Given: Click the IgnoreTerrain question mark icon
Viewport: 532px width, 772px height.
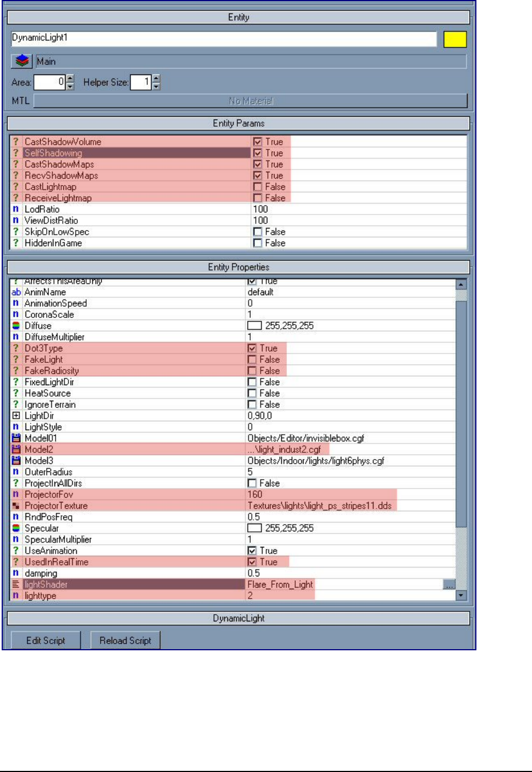Looking at the screenshot, I should pyautogui.click(x=16, y=405).
